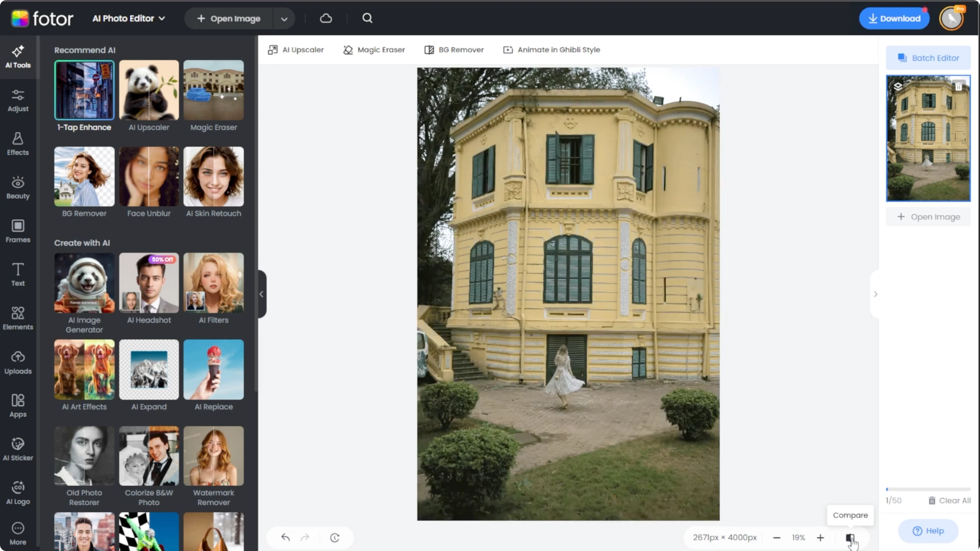Image resolution: width=980 pixels, height=551 pixels.
Task: Open the Effects panel
Action: (x=18, y=144)
